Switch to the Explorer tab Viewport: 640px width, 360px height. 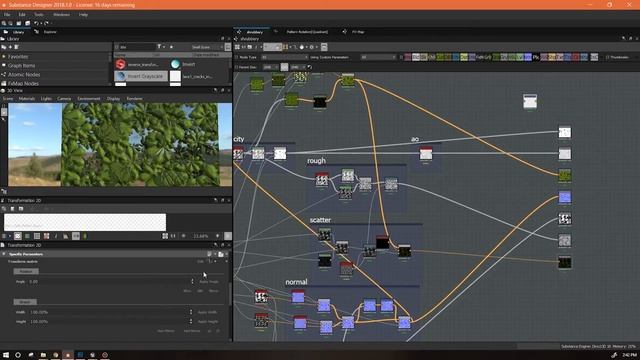click(46, 32)
